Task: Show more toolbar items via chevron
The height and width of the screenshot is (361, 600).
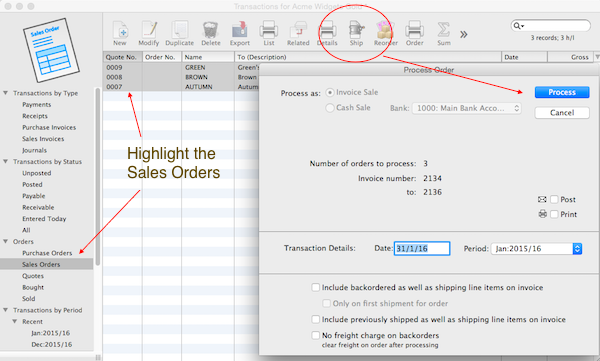Action: [x=464, y=34]
